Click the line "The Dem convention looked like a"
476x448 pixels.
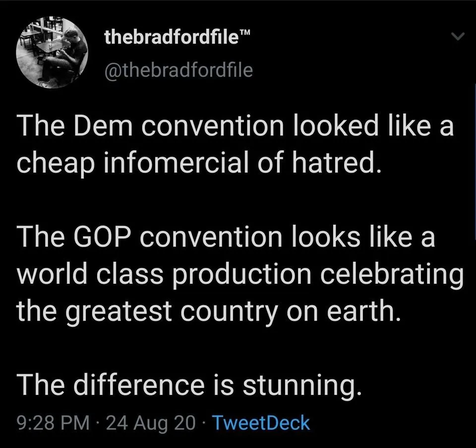pos(235,126)
